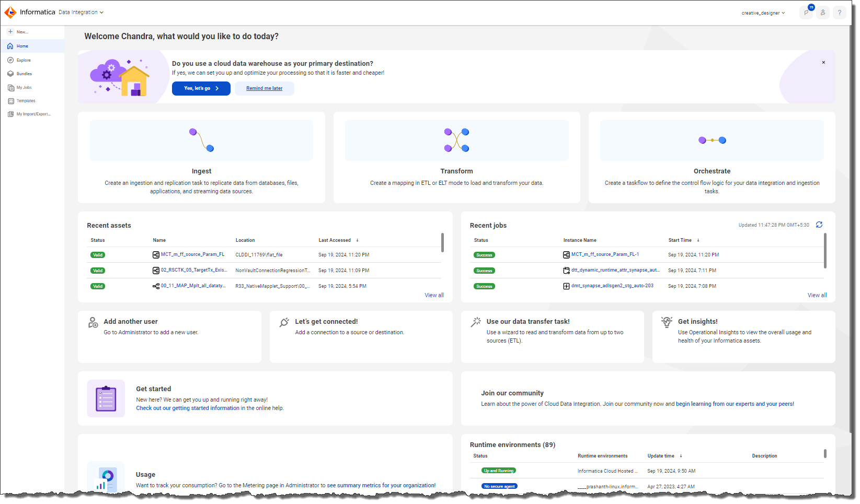Click the Add another user icon

(93, 322)
